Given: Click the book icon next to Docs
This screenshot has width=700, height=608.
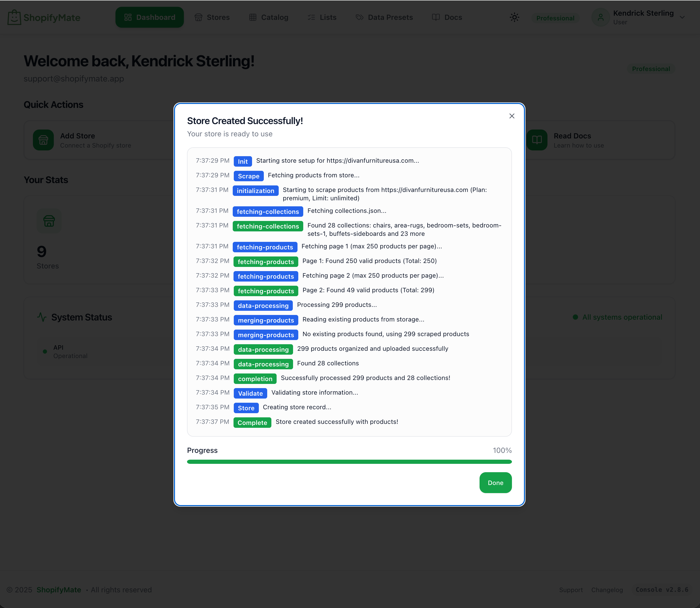Looking at the screenshot, I should pyautogui.click(x=436, y=17).
